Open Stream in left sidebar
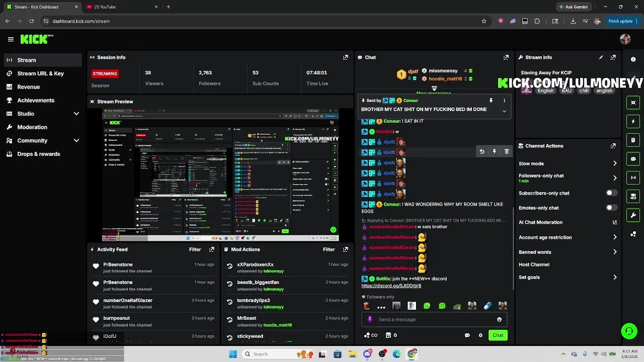This screenshot has height=362, width=644. [42, 60]
